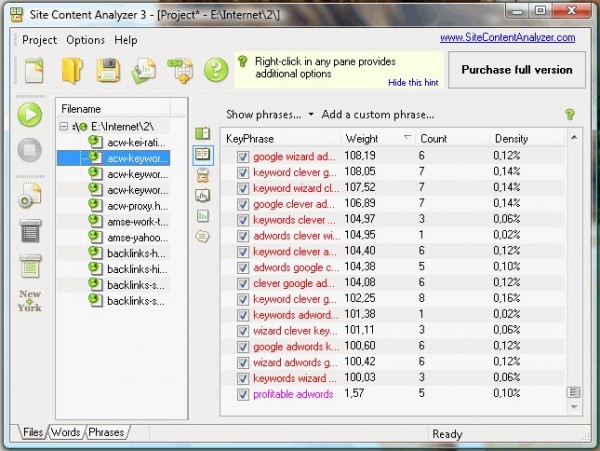Open the Project menu

click(x=39, y=40)
